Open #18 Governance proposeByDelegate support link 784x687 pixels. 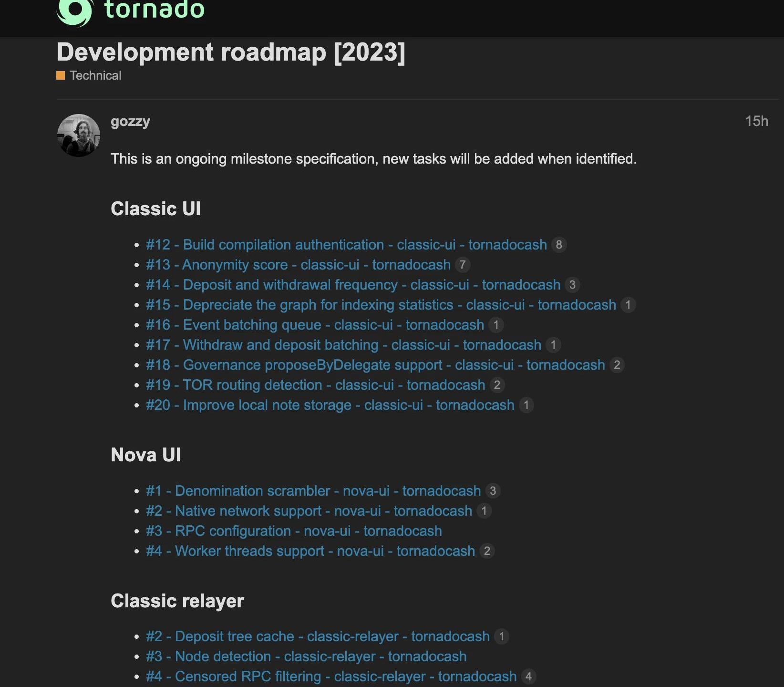[375, 365]
